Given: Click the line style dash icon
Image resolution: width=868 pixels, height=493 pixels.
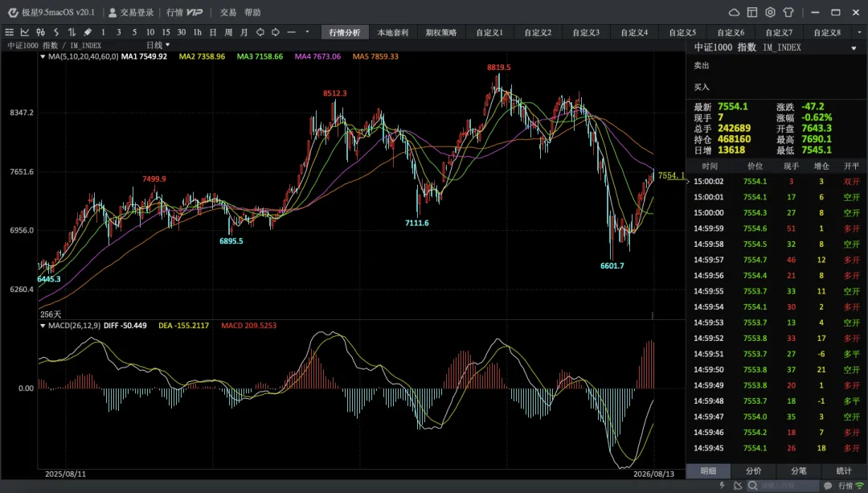Looking at the screenshot, I should [x=291, y=32].
